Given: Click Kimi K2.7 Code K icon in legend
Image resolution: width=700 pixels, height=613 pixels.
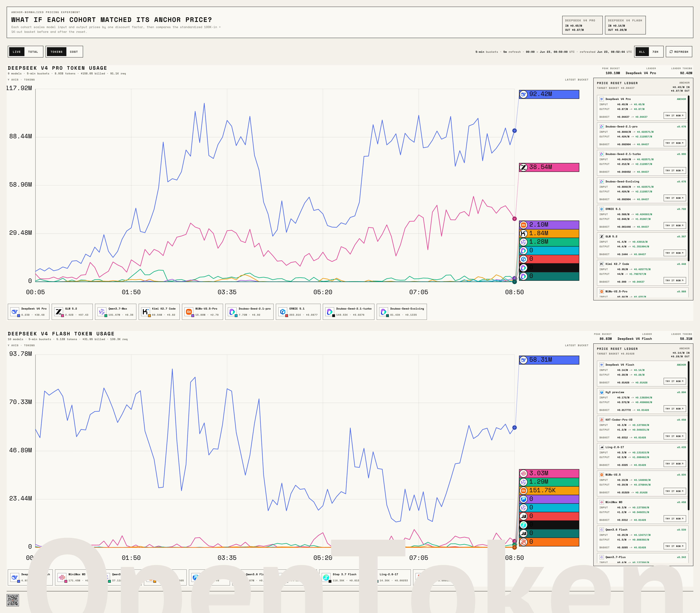Looking at the screenshot, I should point(145,312).
